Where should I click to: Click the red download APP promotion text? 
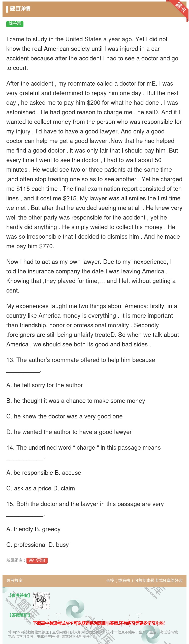pos(99,623)
